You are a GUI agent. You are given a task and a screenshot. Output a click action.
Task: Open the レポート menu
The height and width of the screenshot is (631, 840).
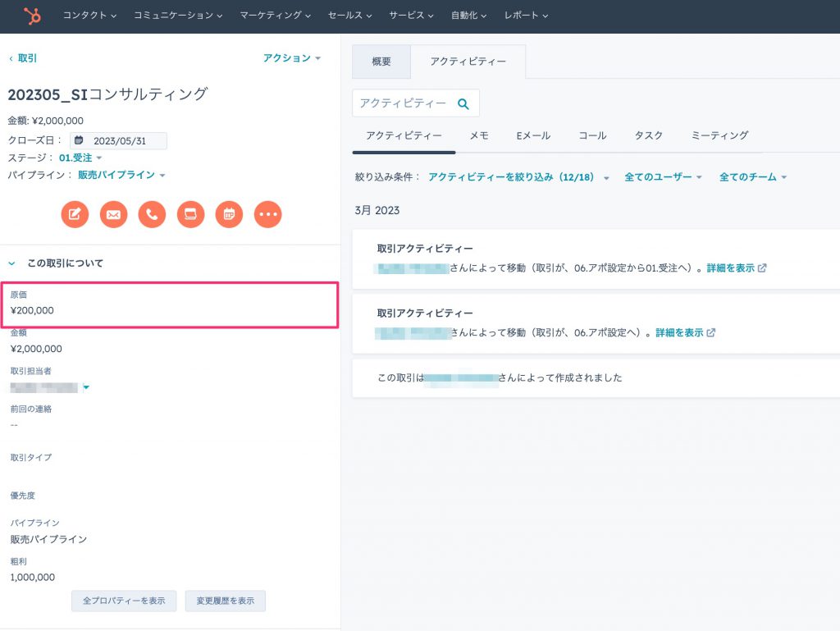coord(526,16)
